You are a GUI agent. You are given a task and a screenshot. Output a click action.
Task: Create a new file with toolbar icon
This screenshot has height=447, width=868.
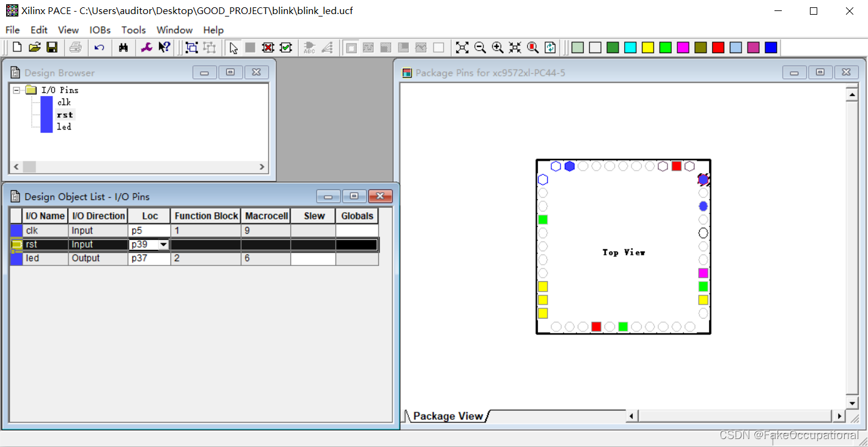pyautogui.click(x=17, y=48)
